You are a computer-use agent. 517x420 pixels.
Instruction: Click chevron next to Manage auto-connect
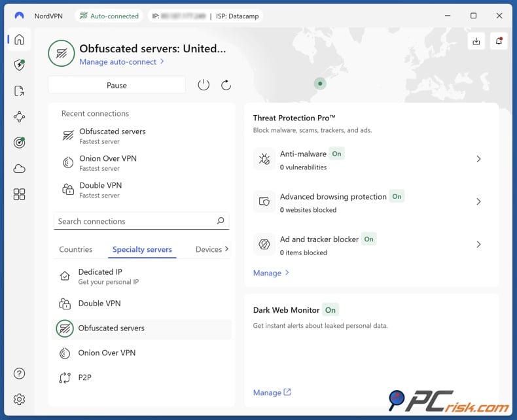click(162, 61)
